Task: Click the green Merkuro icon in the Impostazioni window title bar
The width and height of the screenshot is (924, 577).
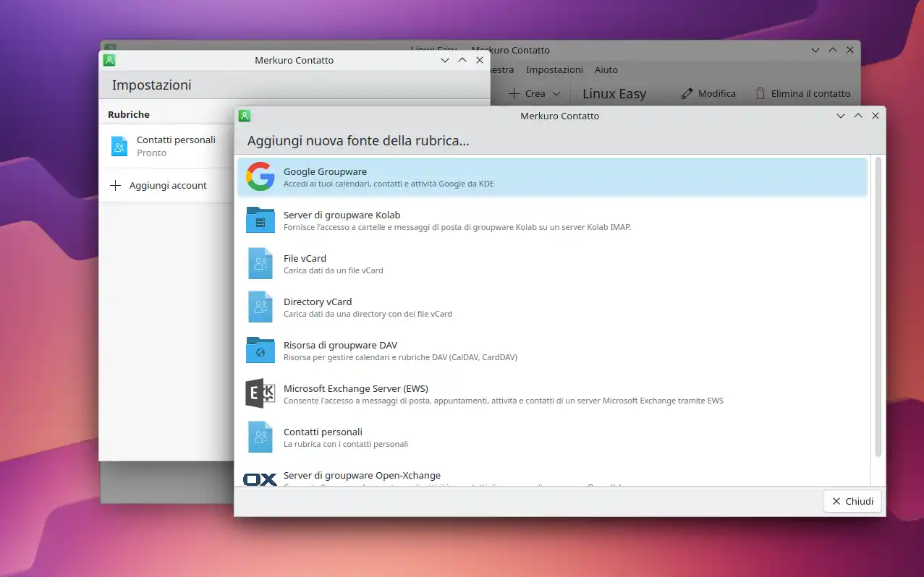Action: (x=109, y=60)
